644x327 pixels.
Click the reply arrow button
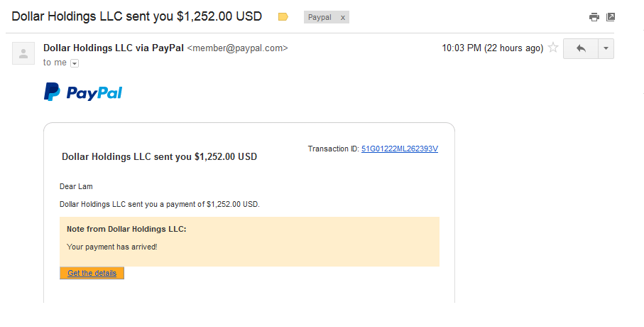click(x=581, y=48)
